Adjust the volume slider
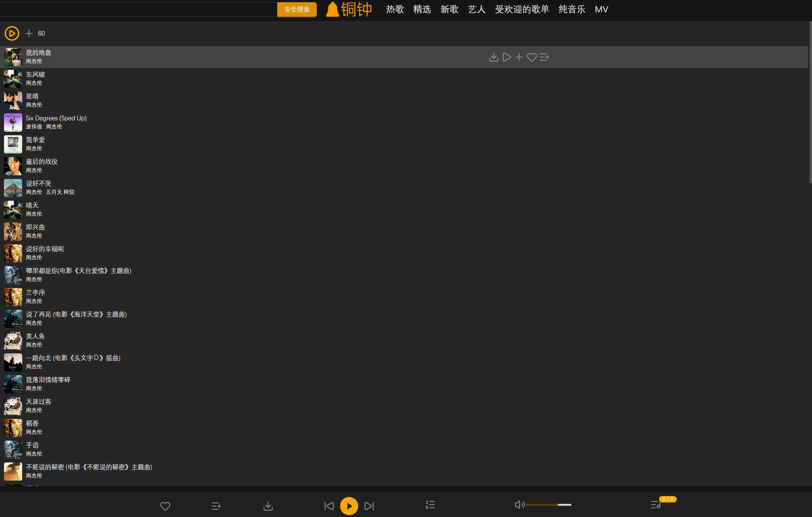The height and width of the screenshot is (517, 812). coord(549,505)
